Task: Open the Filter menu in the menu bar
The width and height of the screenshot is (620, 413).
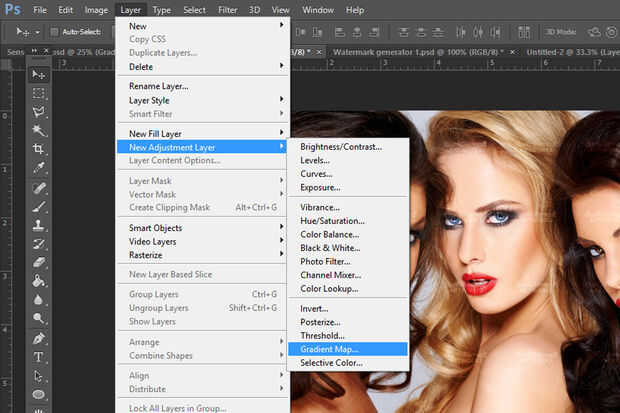Action: 228,10
